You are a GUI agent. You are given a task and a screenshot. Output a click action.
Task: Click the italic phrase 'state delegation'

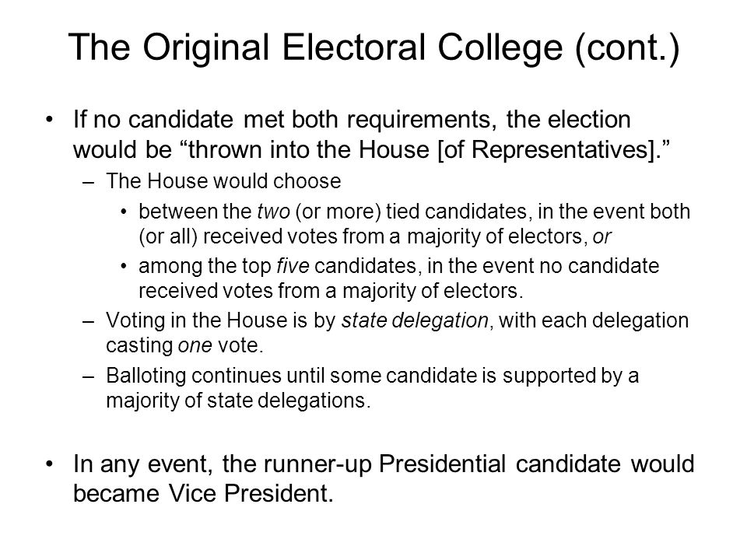click(415, 320)
